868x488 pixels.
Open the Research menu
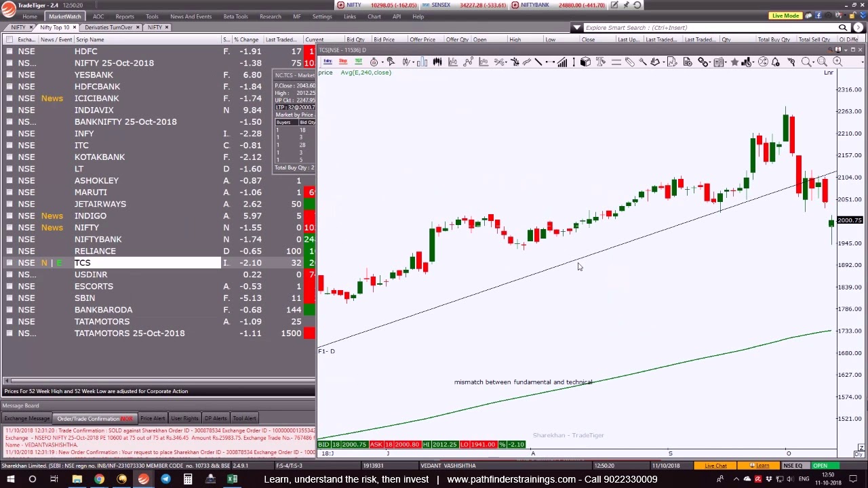click(270, 16)
